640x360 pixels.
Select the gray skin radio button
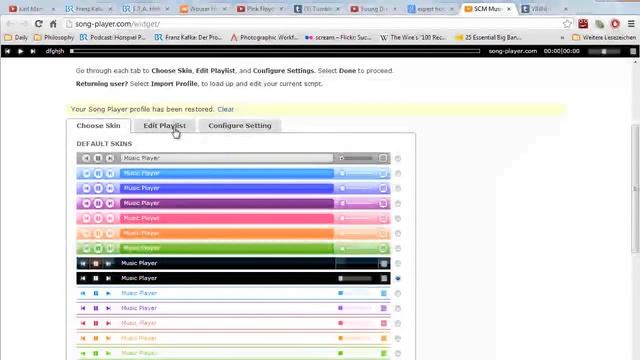click(x=398, y=158)
